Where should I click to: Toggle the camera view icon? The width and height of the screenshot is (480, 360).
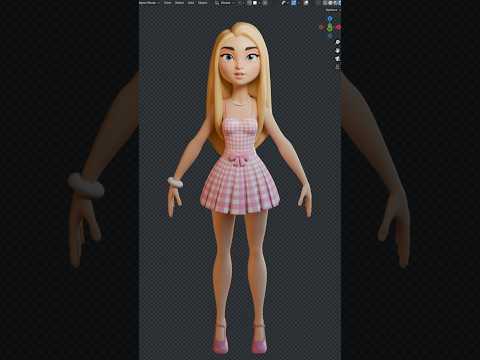(x=338, y=59)
